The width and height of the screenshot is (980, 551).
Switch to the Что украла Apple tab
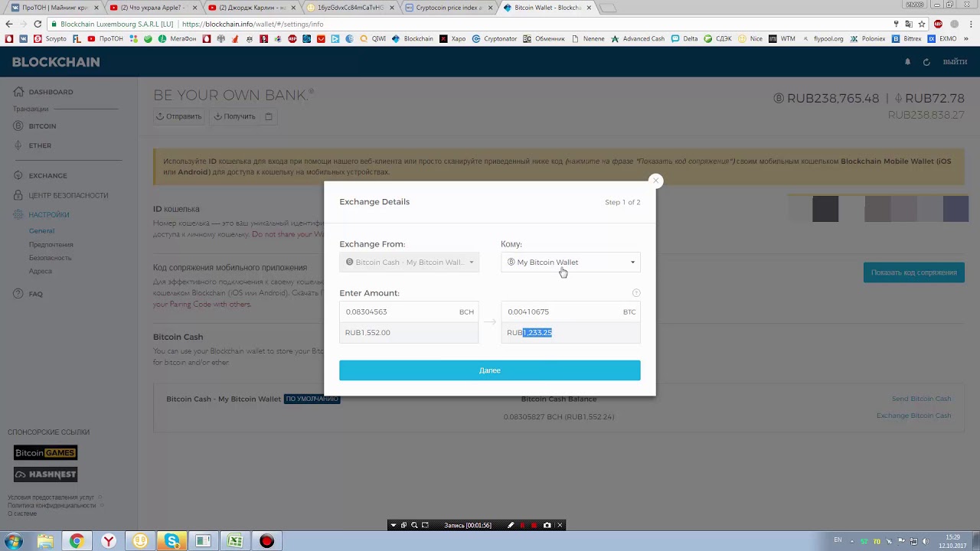tap(153, 8)
